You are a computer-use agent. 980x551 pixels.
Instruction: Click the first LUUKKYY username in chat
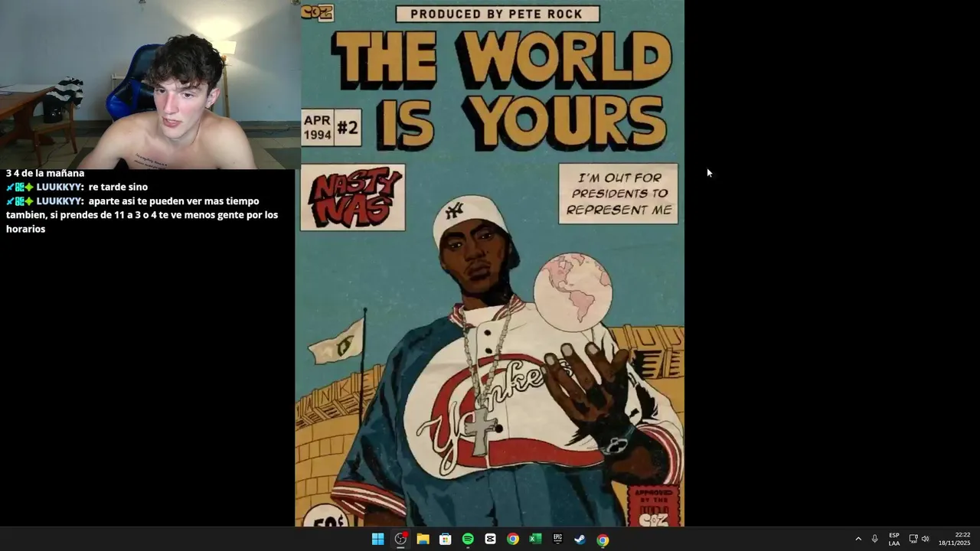(60, 187)
